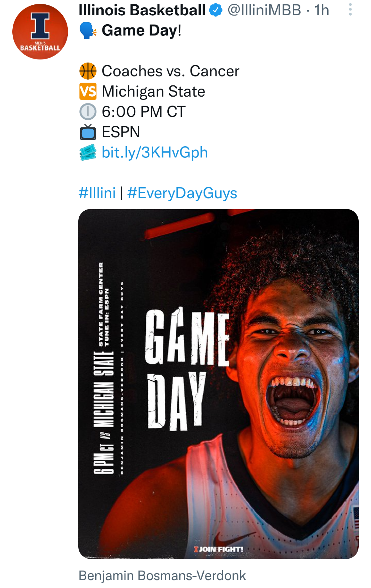Viewport: 371px width, 588px height.
Task: Select the @IlliniMBB handle
Action: 264,10
